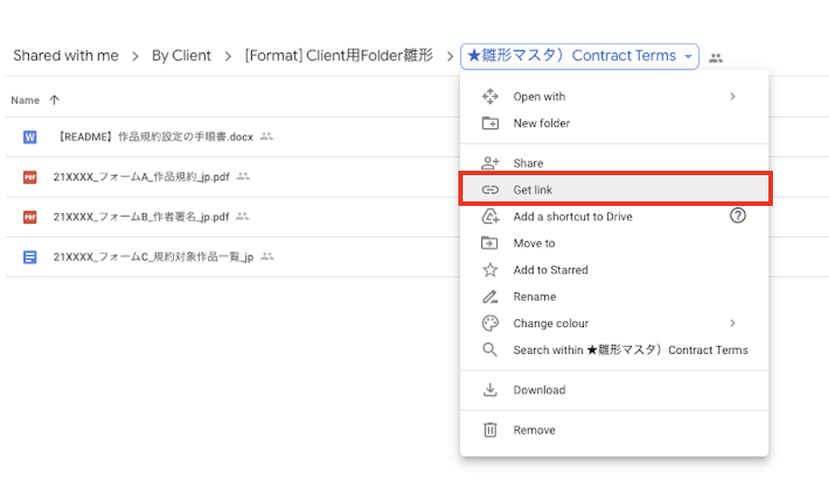Click the Get link chain icon
The height and width of the screenshot is (504, 829).
pos(490,190)
